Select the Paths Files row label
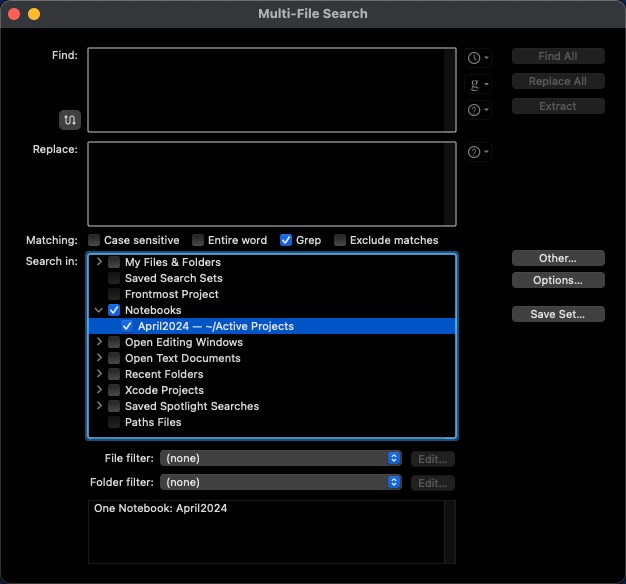The width and height of the screenshot is (626, 584). 153,422
